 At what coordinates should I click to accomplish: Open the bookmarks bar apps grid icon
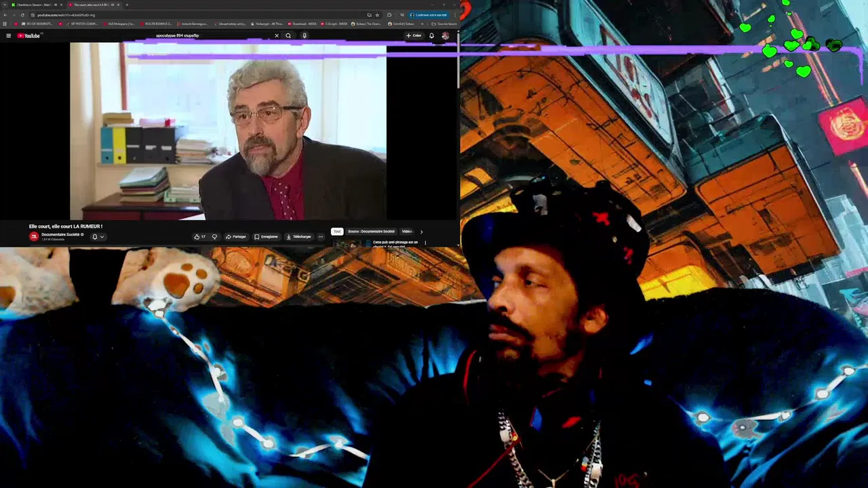(x=5, y=24)
